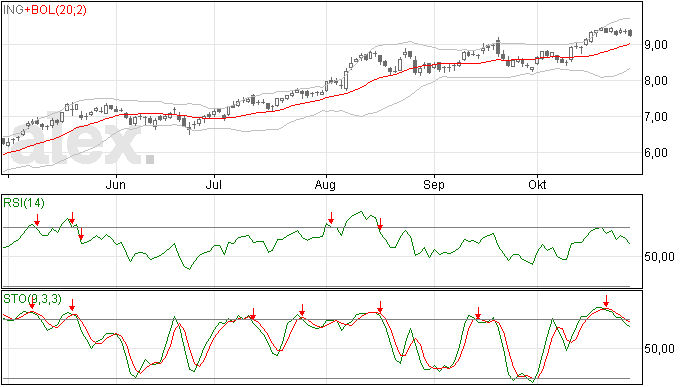Click the Okt month axis label
The image size is (690, 387).
[x=537, y=185]
